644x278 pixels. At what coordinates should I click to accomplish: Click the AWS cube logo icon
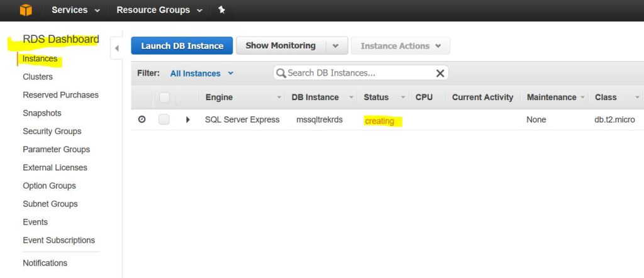coord(26,10)
